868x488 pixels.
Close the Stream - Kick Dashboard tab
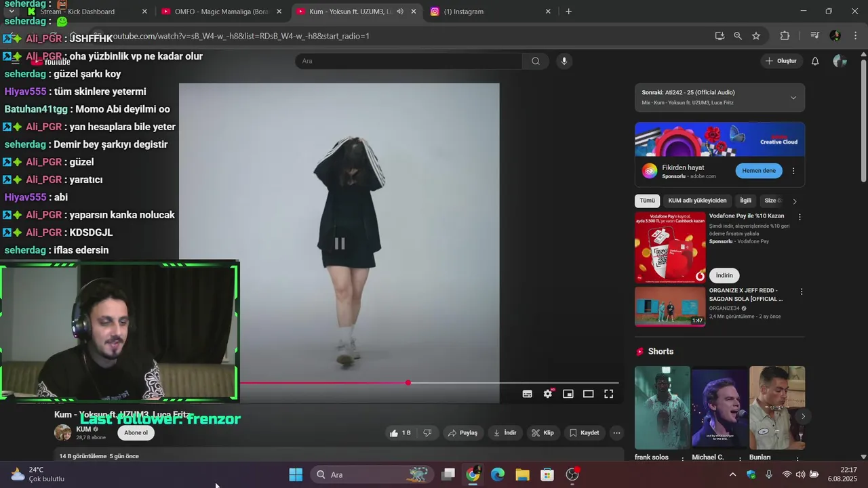pyautogui.click(x=144, y=12)
